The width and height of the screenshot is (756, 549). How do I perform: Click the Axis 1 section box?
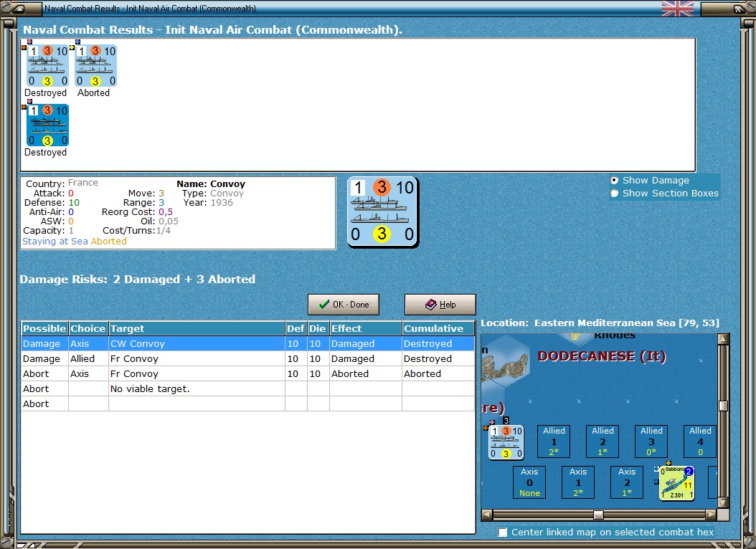pyautogui.click(x=578, y=482)
